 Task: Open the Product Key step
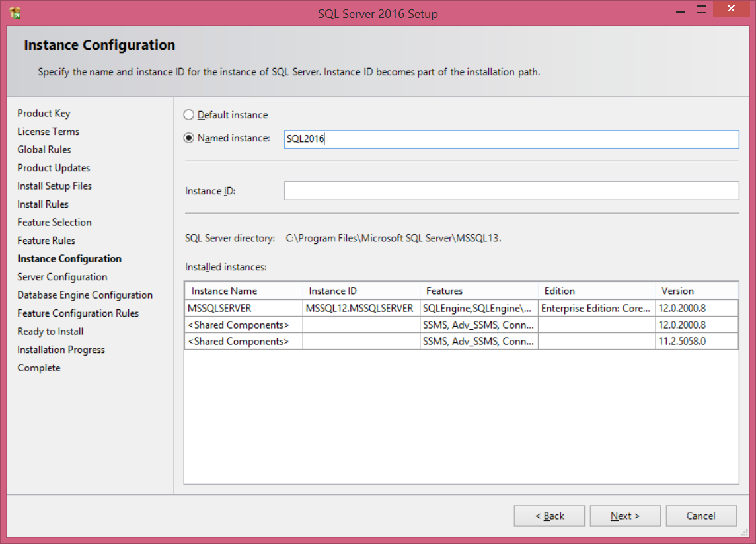44,113
